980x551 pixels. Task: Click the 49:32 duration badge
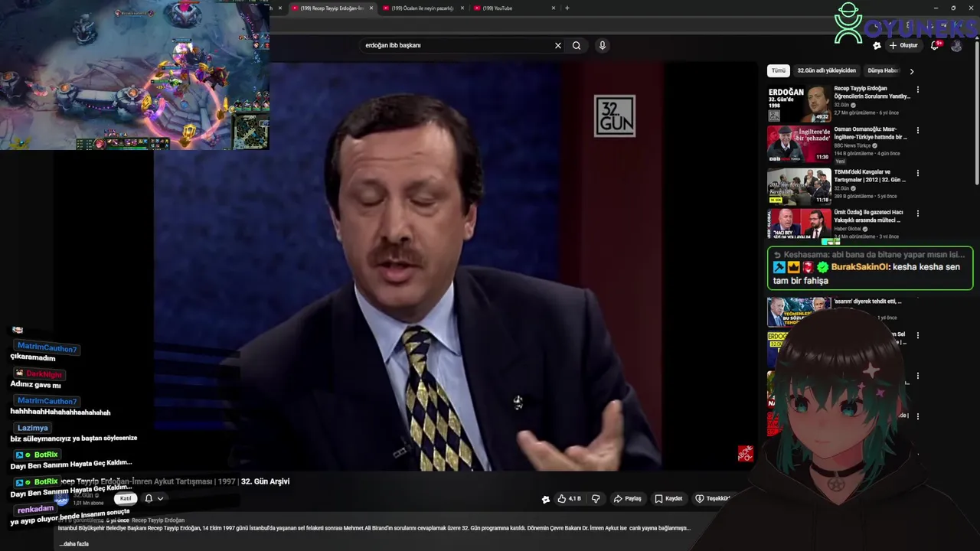tap(822, 116)
